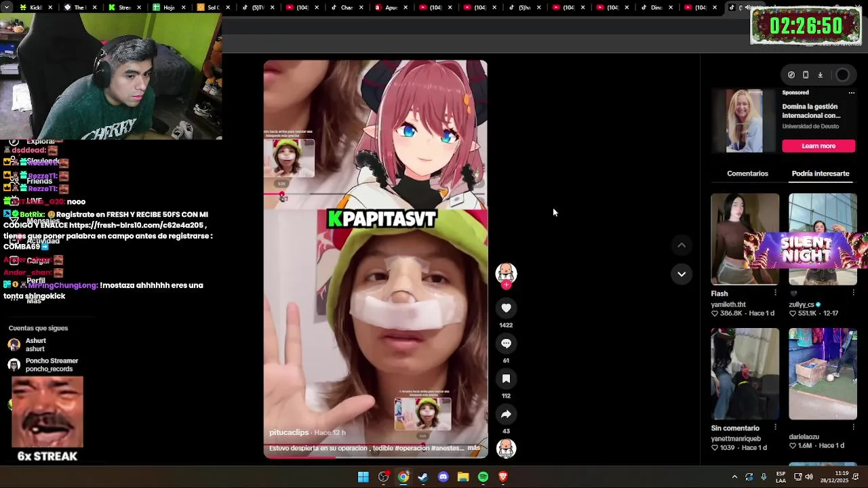Click the microphone icon in system tray
This screenshot has width=868, height=488.
[x=764, y=477]
